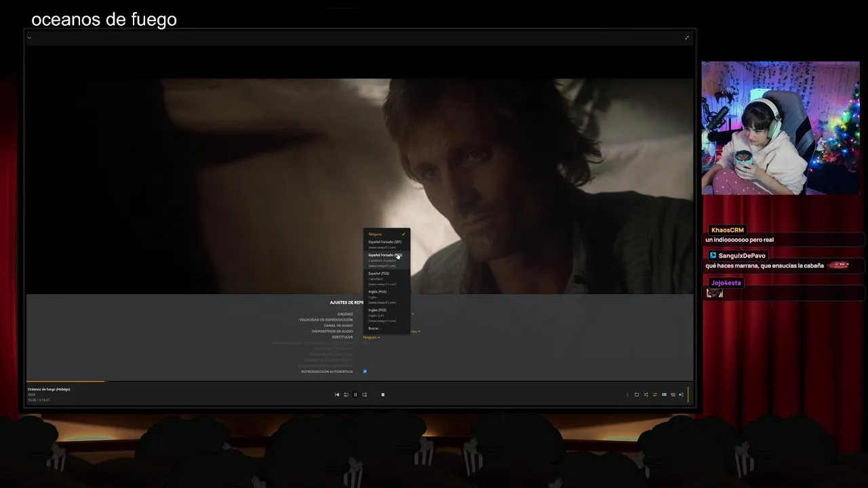Click REPRODUCCIÓN AUTOMÁTICA label

tap(327, 371)
